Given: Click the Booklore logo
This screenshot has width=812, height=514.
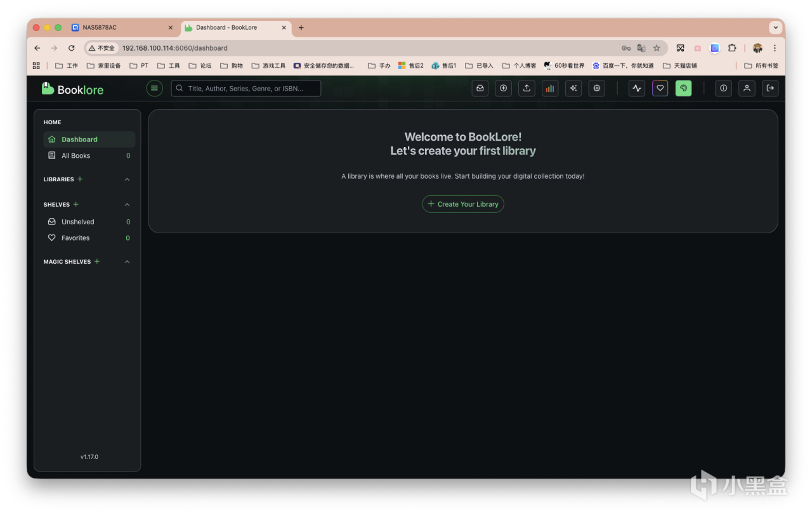Looking at the screenshot, I should (72, 89).
